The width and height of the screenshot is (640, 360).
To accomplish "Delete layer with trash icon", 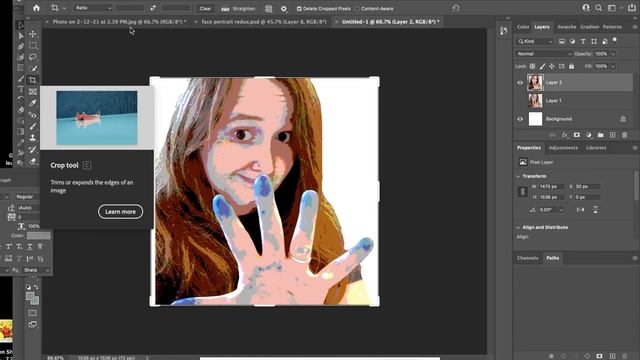I will [x=624, y=135].
